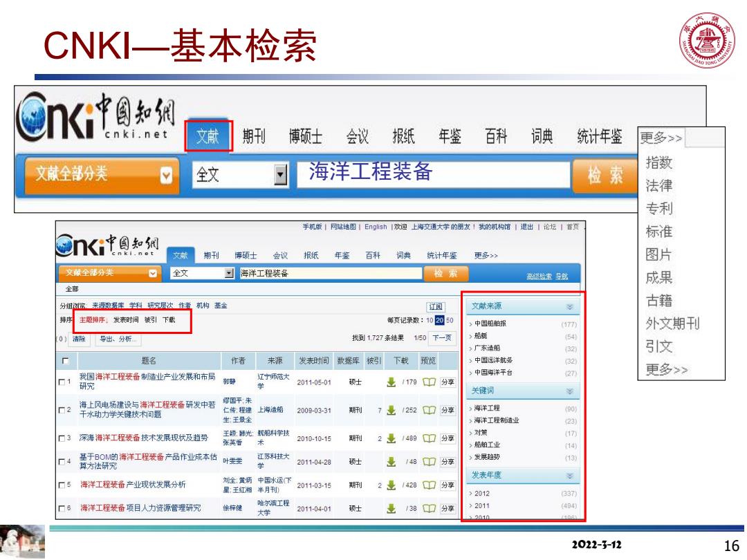
Task: Open preview icon for result 4
Action: [x=429, y=461]
